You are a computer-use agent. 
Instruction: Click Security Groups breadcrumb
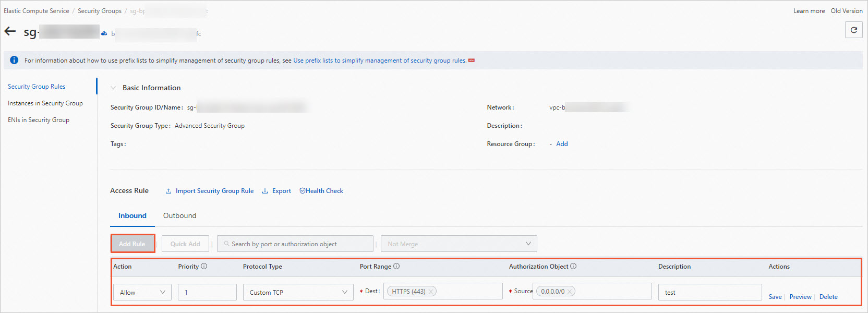coord(100,11)
